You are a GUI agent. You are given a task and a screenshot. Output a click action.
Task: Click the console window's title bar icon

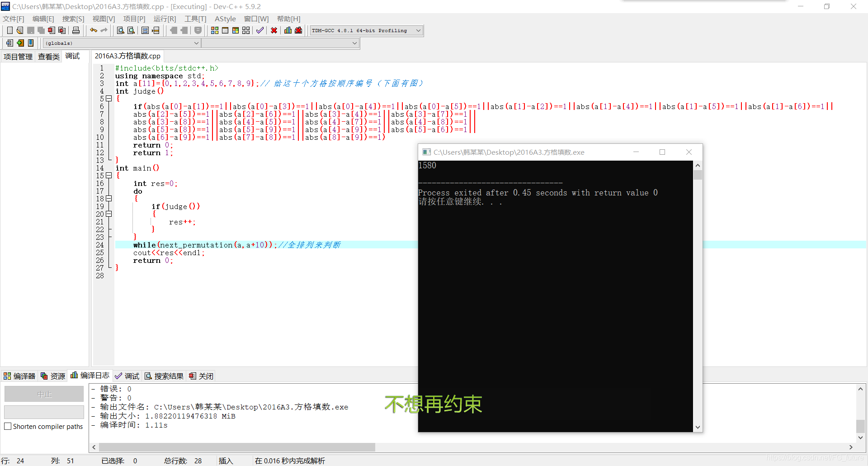(426, 152)
